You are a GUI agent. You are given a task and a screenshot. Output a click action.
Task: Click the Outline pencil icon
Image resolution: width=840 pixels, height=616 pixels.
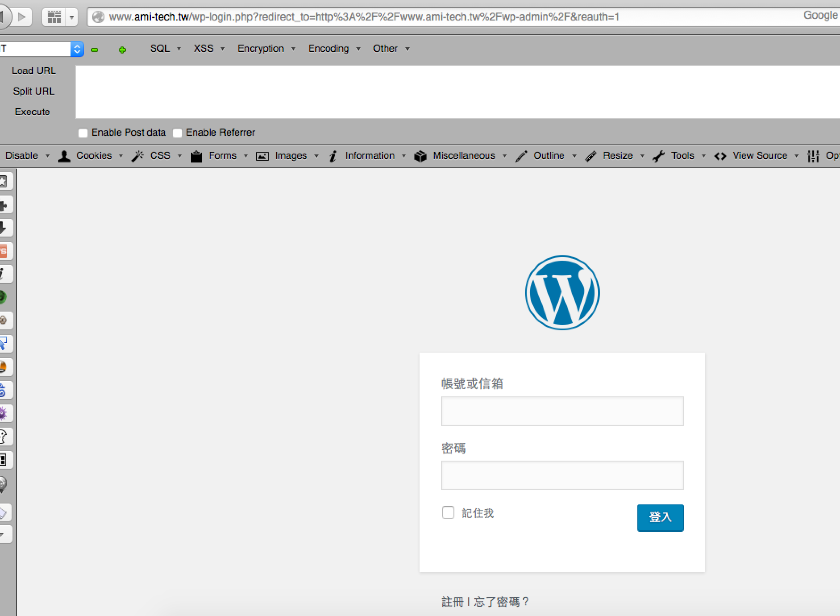click(x=521, y=156)
